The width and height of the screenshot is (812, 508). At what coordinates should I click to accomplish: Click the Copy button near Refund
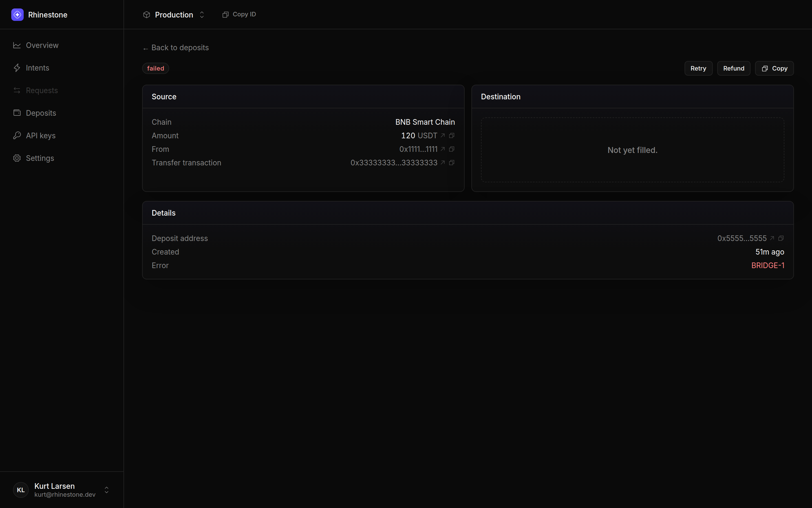coord(774,68)
